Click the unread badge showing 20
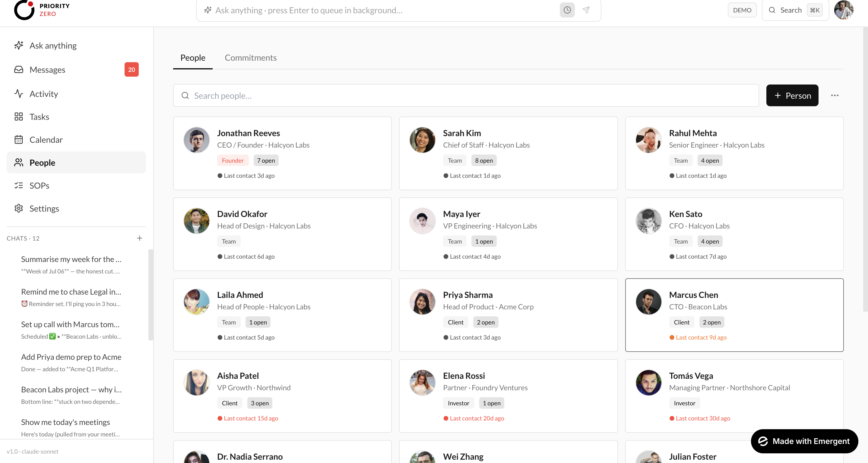The width and height of the screenshot is (868, 463). [x=131, y=69]
